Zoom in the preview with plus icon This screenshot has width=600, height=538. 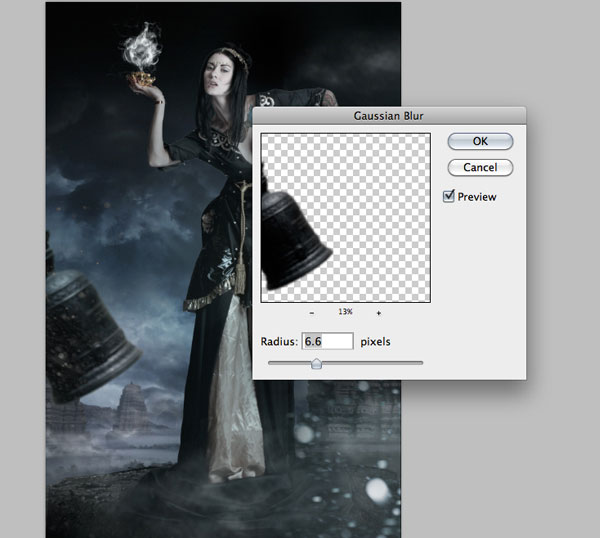pyautogui.click(x=379, y=313)
